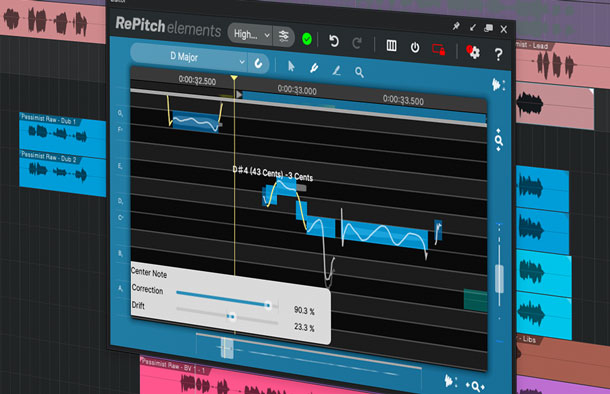Open the help question mark
This screenshot has height=394, width=610.
[498, 54]
